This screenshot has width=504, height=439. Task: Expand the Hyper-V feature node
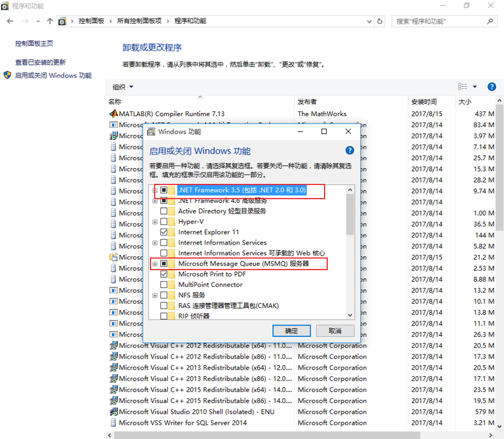click(x=154, y=221)
